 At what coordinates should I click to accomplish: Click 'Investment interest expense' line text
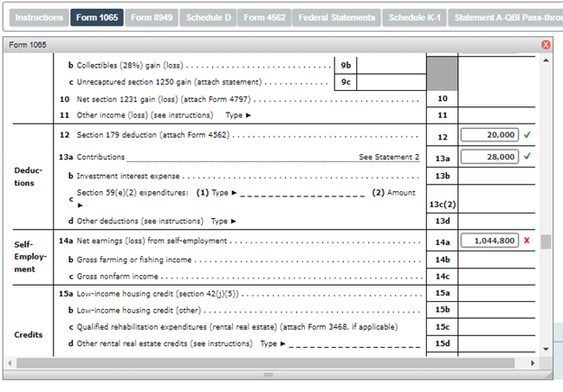tap(128, 176)
